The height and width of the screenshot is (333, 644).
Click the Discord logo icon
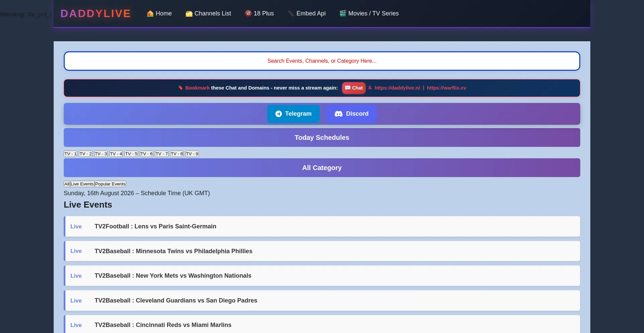click(339, 114)
